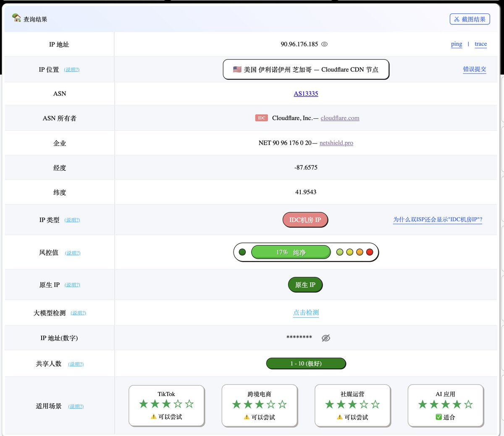Click the longitude value -87.6575
504x436 pixels.
click(x=306, y=167)
